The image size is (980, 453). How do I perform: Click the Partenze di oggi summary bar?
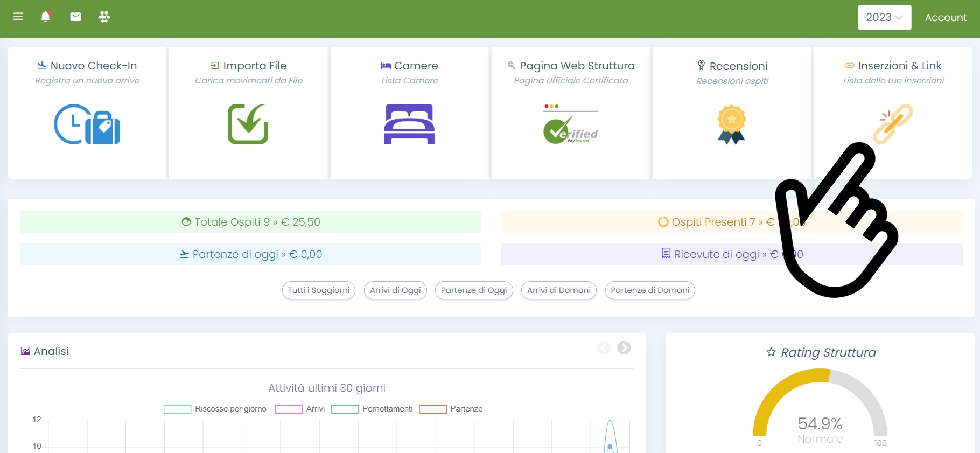point(250,254)
